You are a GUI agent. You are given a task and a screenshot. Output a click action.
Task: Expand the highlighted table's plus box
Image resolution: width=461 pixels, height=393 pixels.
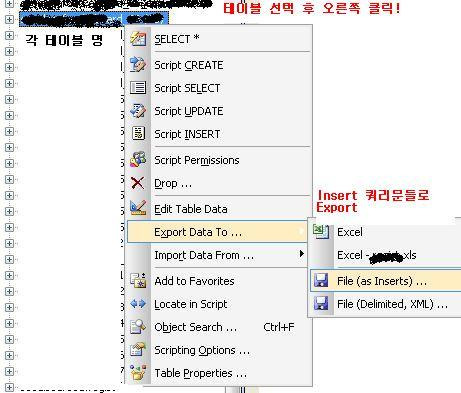pos(9,19)
